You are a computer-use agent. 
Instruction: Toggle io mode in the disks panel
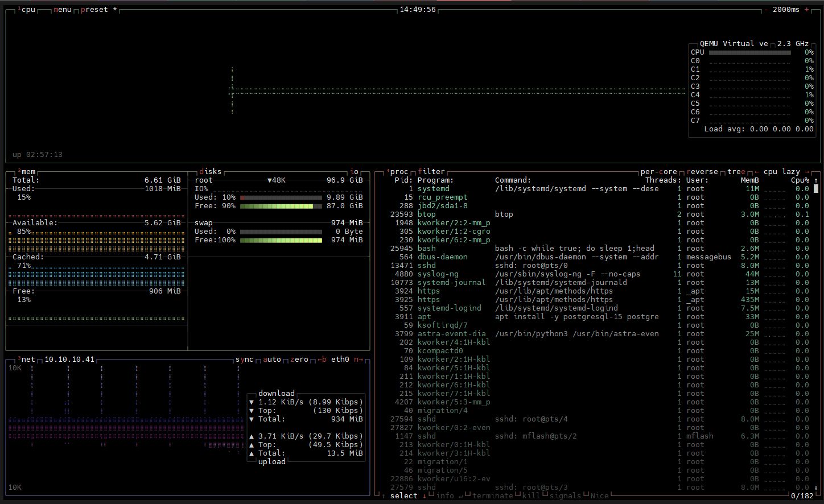click(355, 172)
